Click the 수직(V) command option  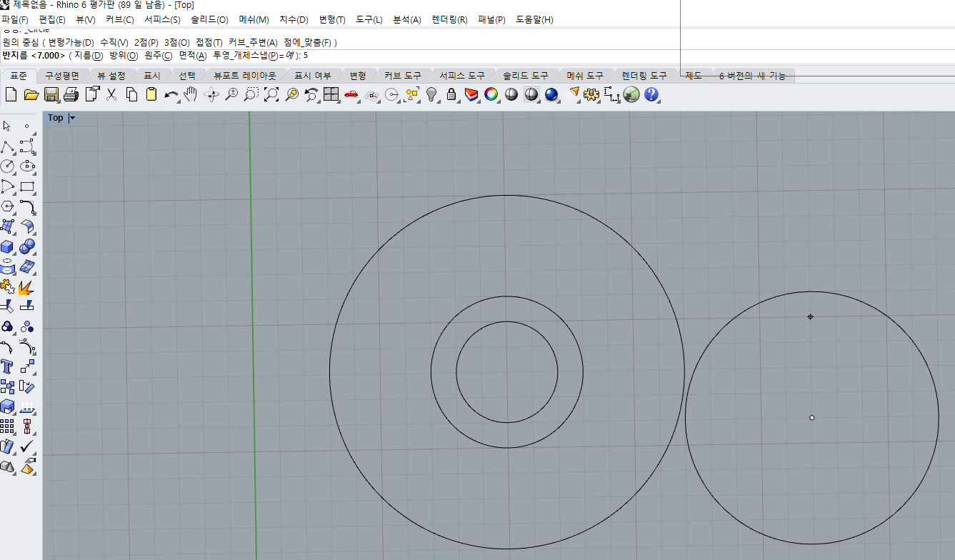click(114, 43)
